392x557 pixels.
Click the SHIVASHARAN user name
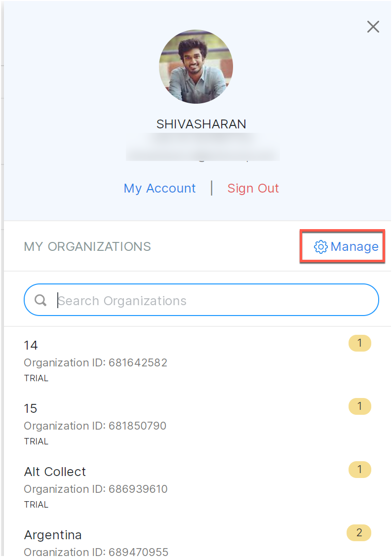[x=201, y=124]
